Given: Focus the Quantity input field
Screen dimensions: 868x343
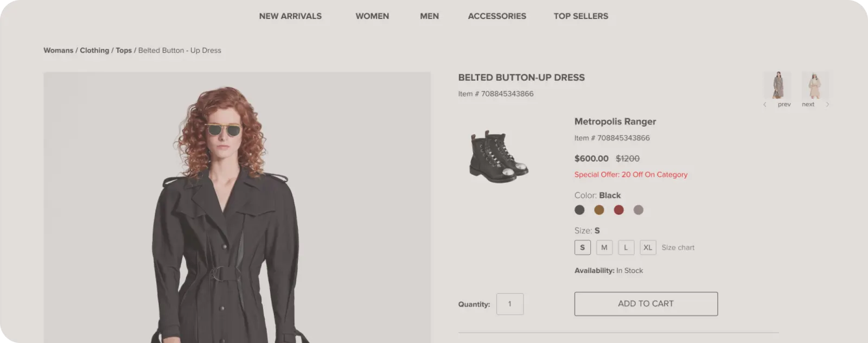Looking at the screenshot, I should coord(510,304).
